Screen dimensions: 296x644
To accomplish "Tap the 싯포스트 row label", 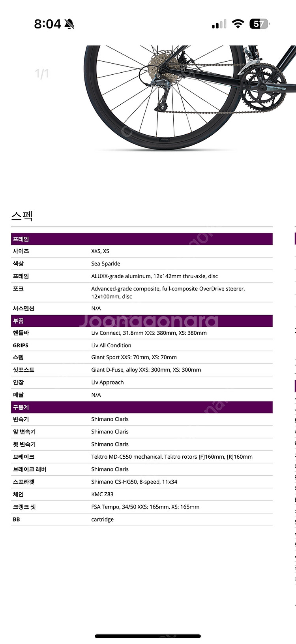I will [24, 370].
